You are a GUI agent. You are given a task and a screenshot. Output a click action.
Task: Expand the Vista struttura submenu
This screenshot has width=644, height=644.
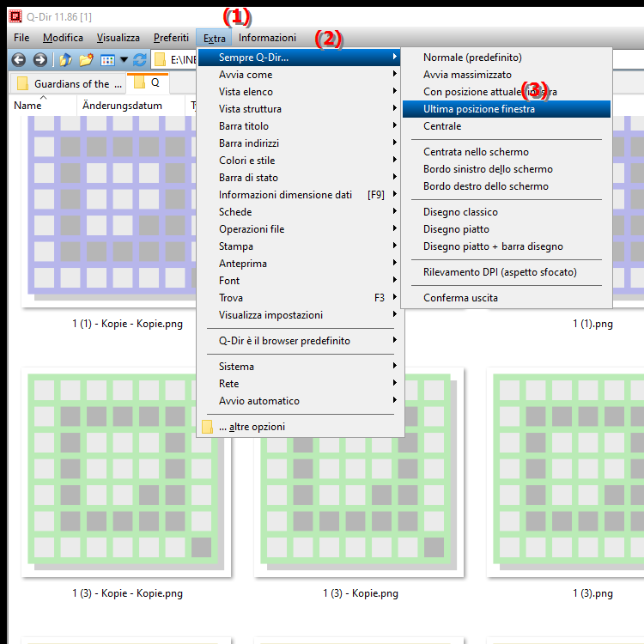299,109
